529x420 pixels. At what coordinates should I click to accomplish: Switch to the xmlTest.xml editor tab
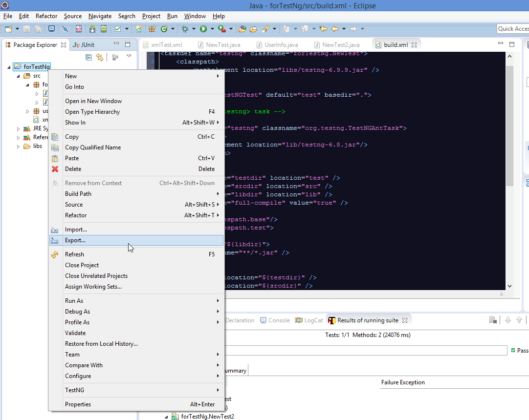163,45
